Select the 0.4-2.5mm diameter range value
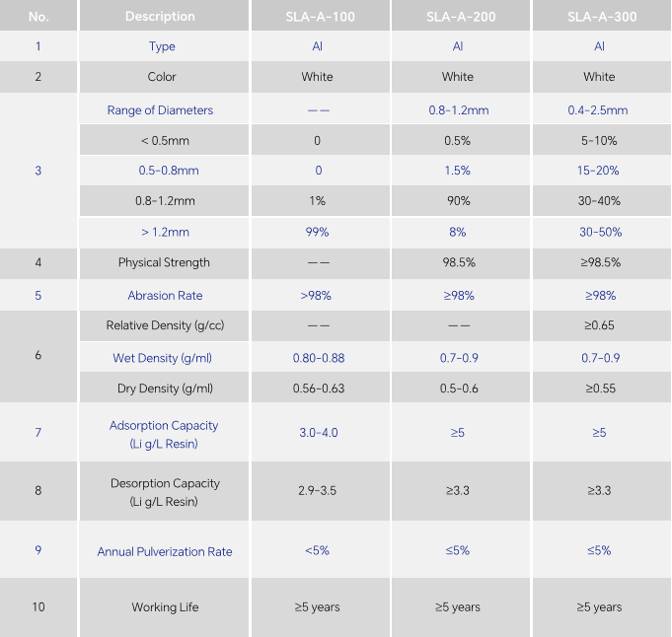The image size is (672, 637). 598,110
